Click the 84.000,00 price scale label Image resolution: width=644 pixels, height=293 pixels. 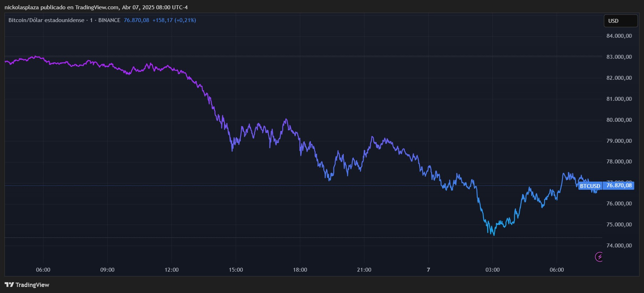tap(619, 36)
